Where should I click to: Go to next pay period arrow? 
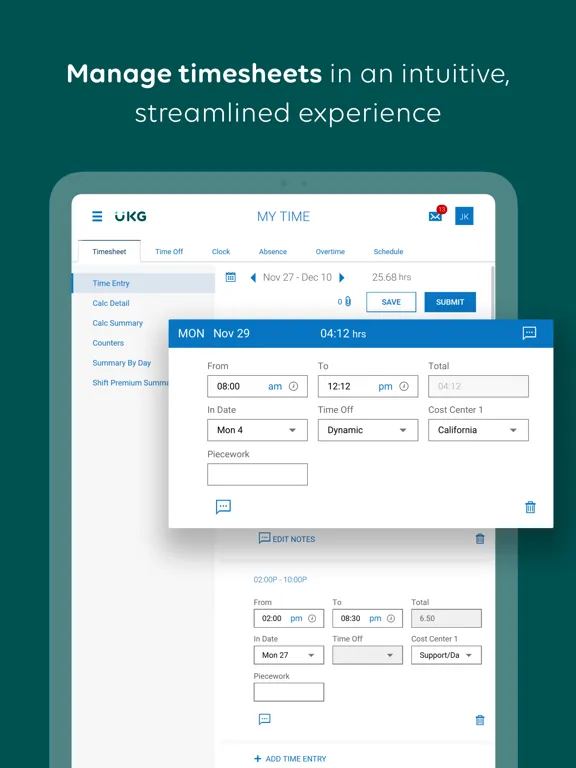tap(341, 278)
